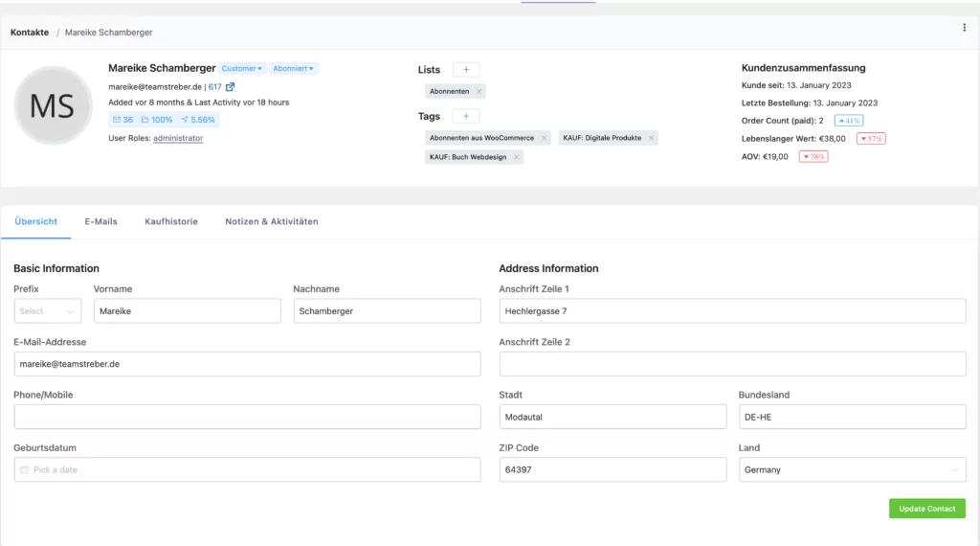Focus the Bundesland input field
This screenshot has height=546, width=980.
coord(852,417)
